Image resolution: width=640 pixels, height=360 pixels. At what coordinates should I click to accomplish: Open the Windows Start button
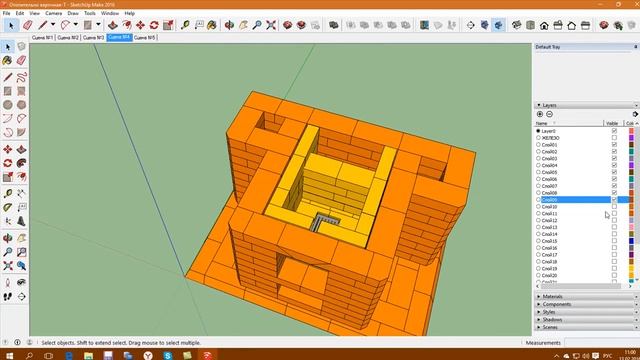click(9, 356)
